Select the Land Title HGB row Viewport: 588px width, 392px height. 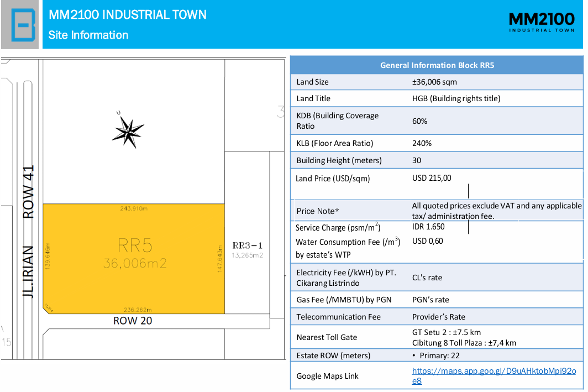pyautogui.click(x=437, y=98)
